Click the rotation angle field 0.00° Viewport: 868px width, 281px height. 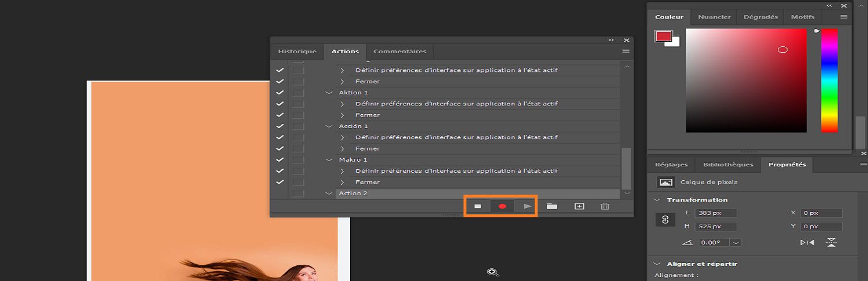tap(713, 243)
